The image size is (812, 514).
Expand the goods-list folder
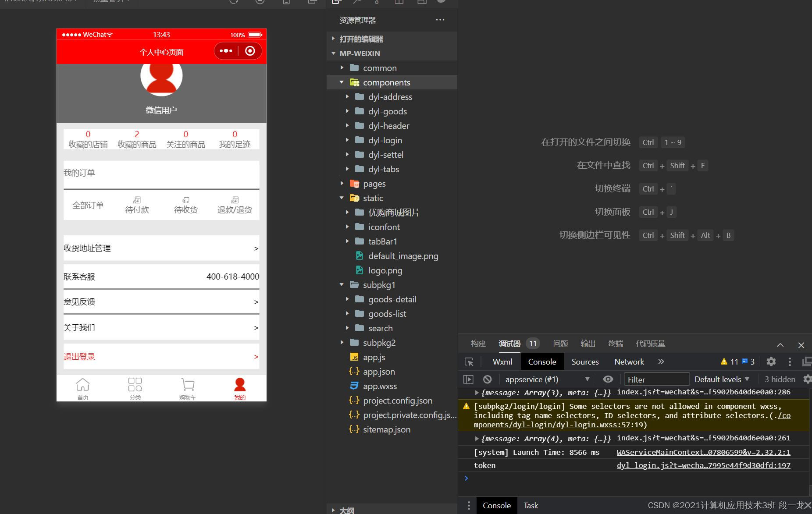(392, 314)
